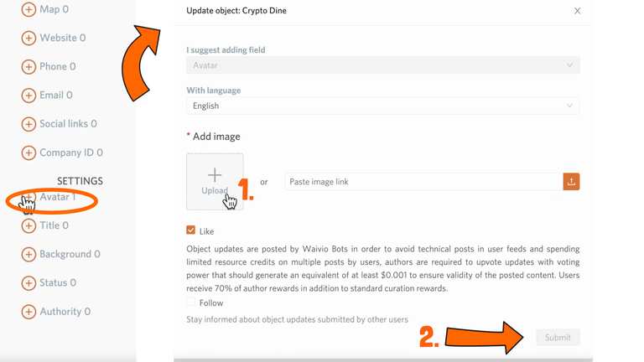
Task: Click the add icon beside Phone
Action: tap(29, 66)
